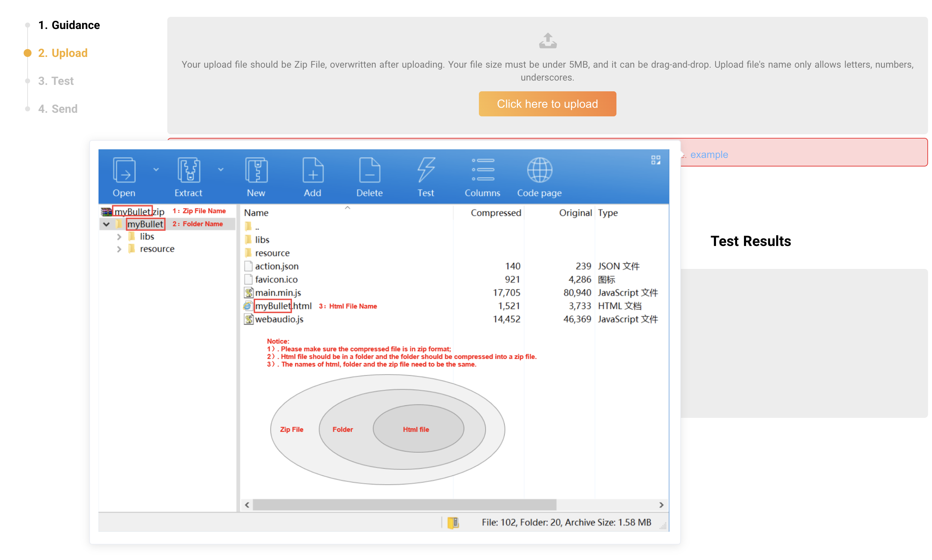Select the resource folder in file list

click(x=272, y=253)
